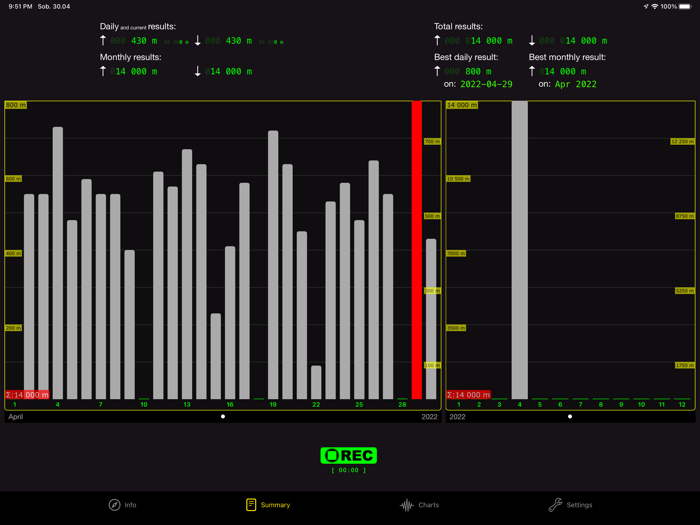Tap the monthly descent arrow icon
Screen dimensions: 700x525
(198, 71)
